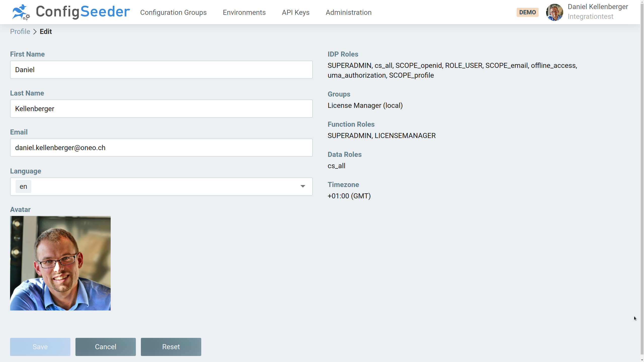Screen dimensions: 644x362
Task: Select the 'en' language chip
Action: 23,187
